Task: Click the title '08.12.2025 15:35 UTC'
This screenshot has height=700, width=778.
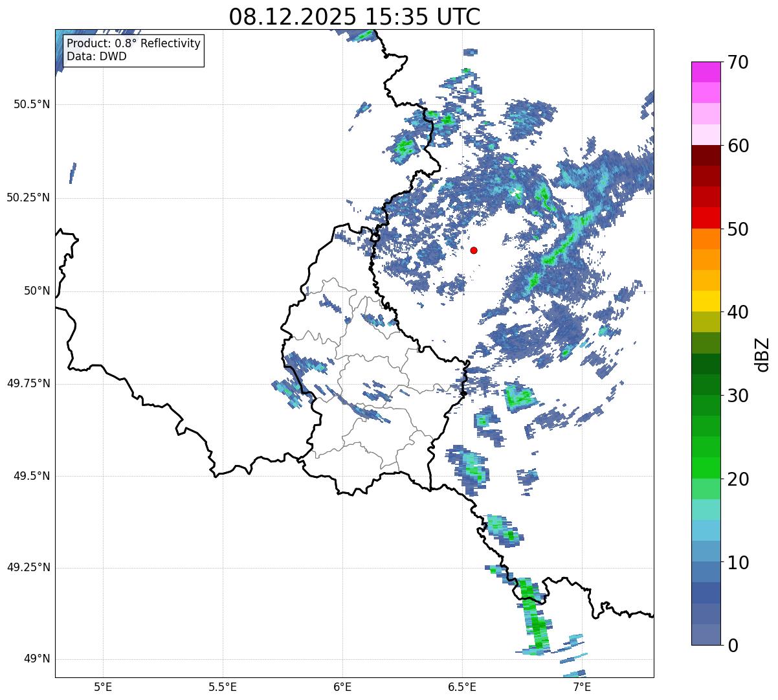Action: pos(355,16)
